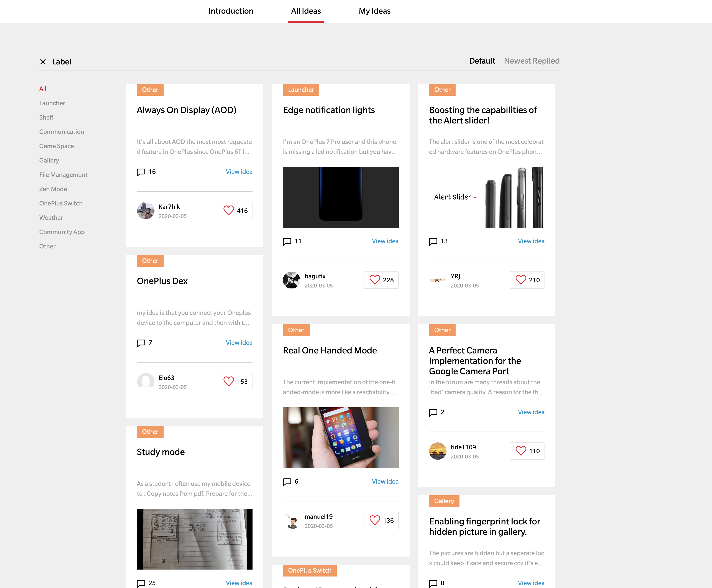Click heart on Boosting Alert slider idea

coord(521,280)
